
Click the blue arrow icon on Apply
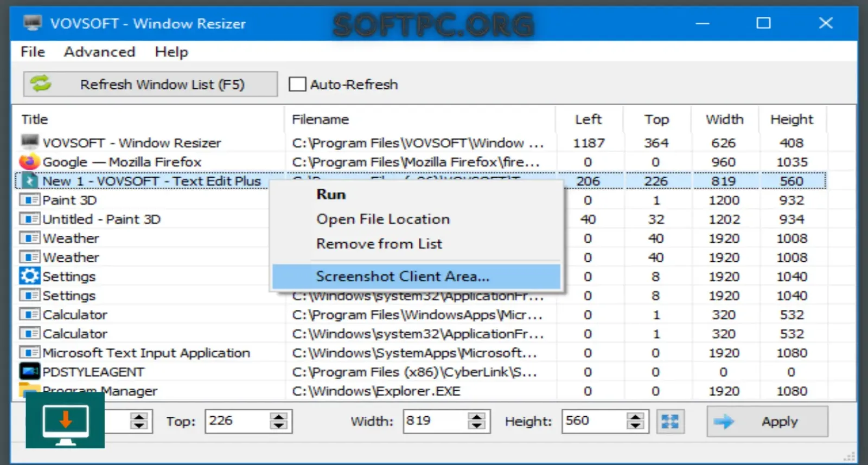pos(724,421)
